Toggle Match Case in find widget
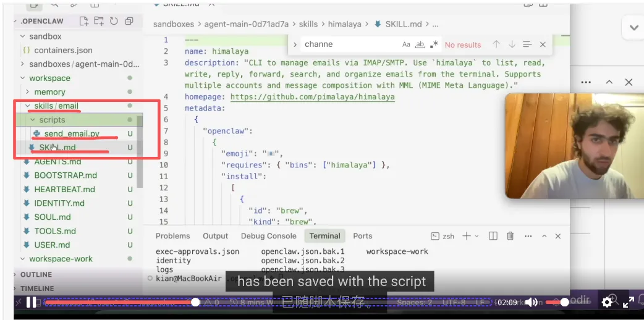Viewport: 644px width, 320px height. [406, 44]
